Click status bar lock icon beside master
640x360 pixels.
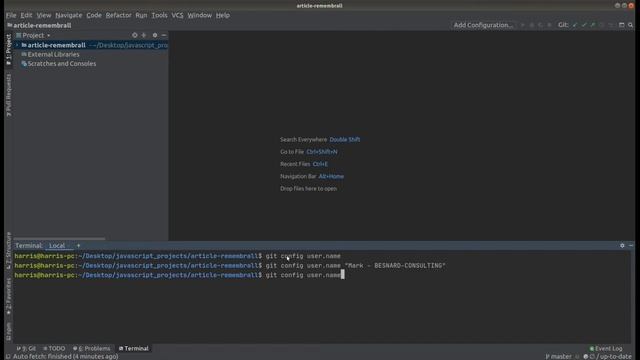(x=578, y=356)
